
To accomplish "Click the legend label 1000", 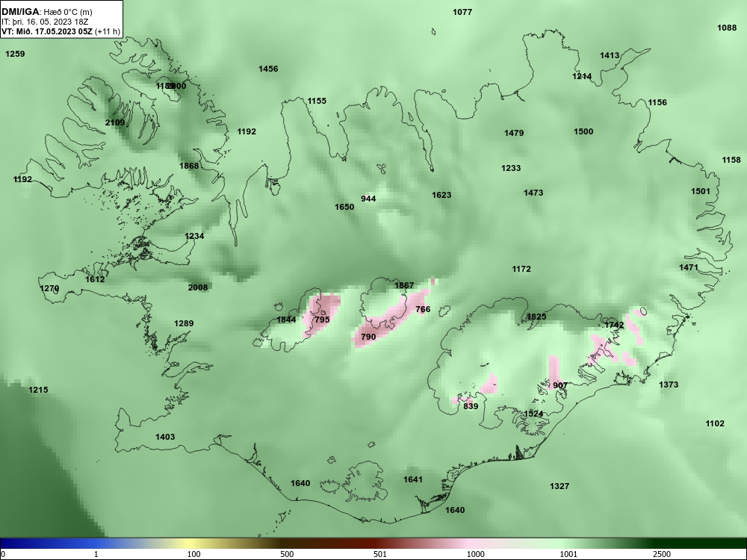I will [475, 554].
